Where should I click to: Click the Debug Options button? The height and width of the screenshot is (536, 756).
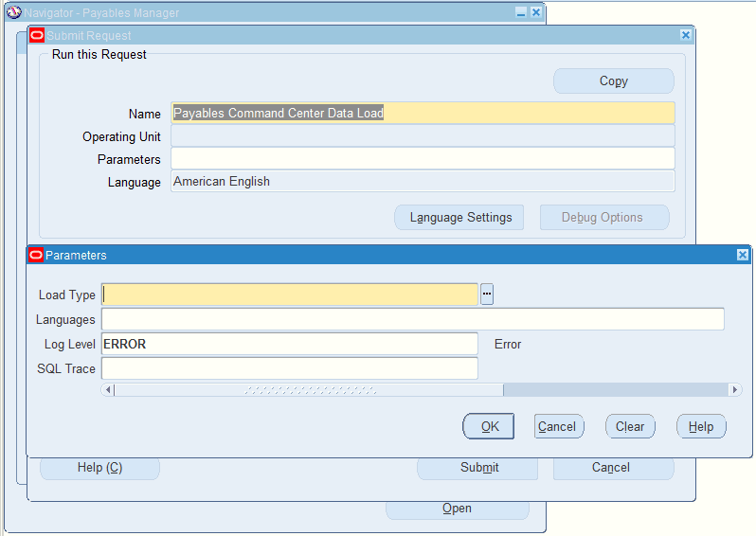tap(604, 218)
